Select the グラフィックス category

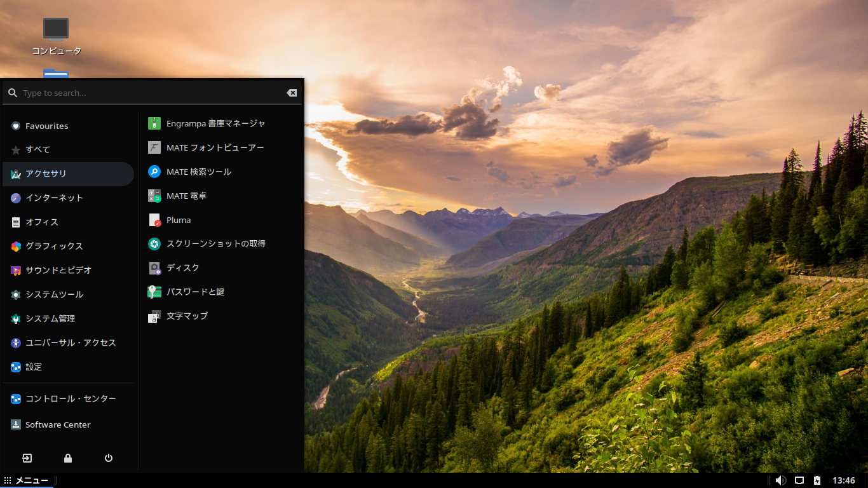coord(68,247)
